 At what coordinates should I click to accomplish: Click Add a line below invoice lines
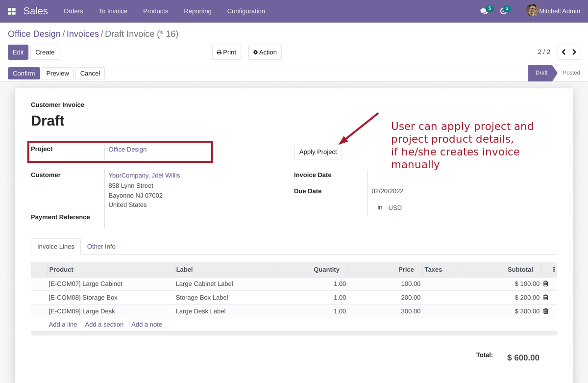pos(63,324)
